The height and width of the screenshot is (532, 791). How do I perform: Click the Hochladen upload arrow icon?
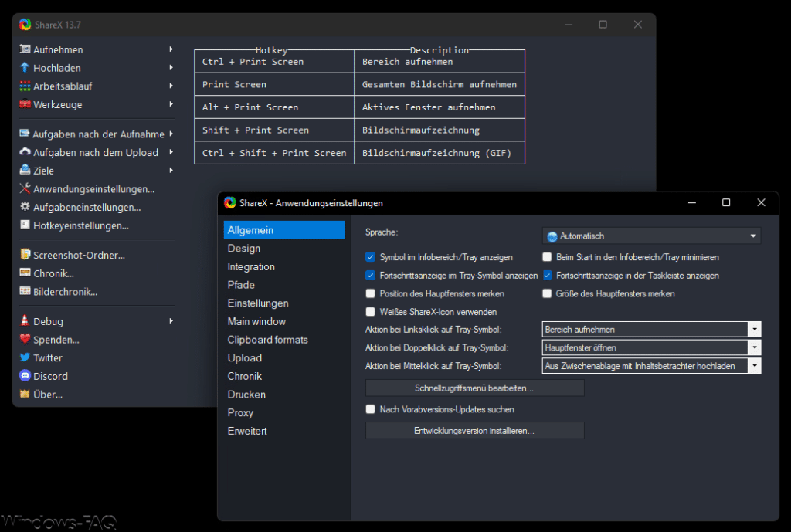tap(25, 67)
